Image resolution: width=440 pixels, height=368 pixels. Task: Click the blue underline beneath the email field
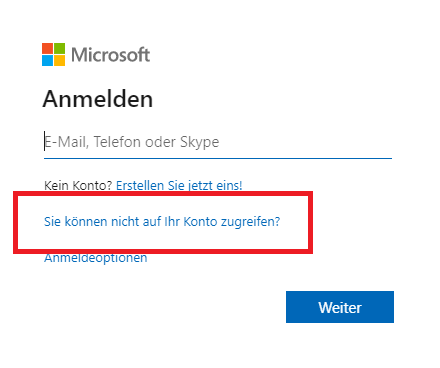218,158
